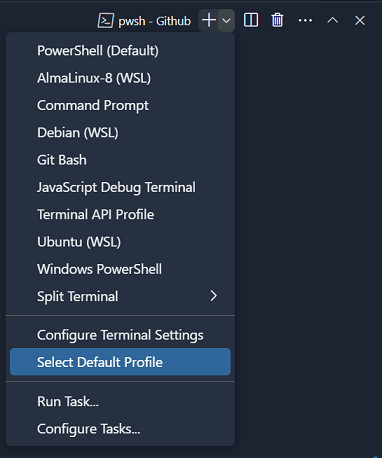Screen dimensions: 382x458
Task: Click the new terminal plus icon
Action: point(209,21)
